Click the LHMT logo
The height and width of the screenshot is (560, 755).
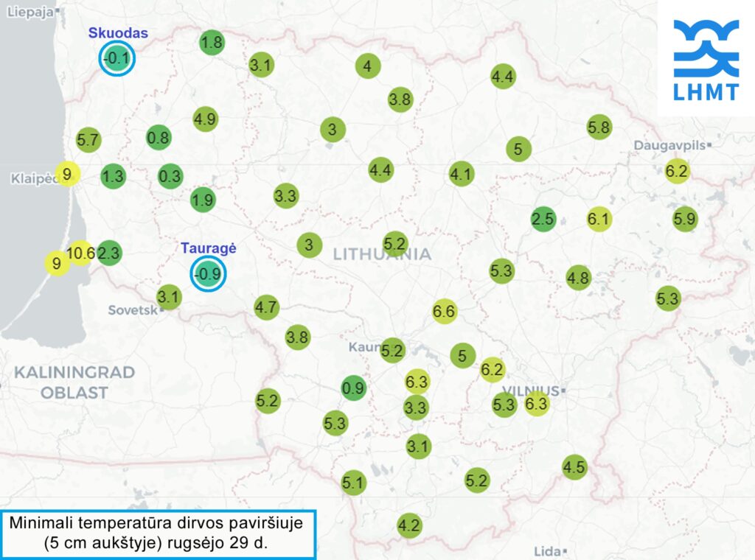tap(706, 59)
